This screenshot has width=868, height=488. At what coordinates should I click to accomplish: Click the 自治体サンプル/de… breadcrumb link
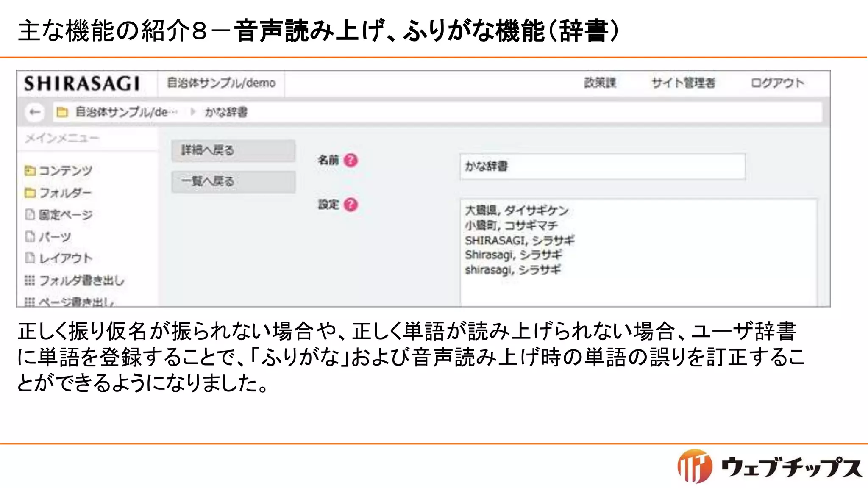click(126, 112)
